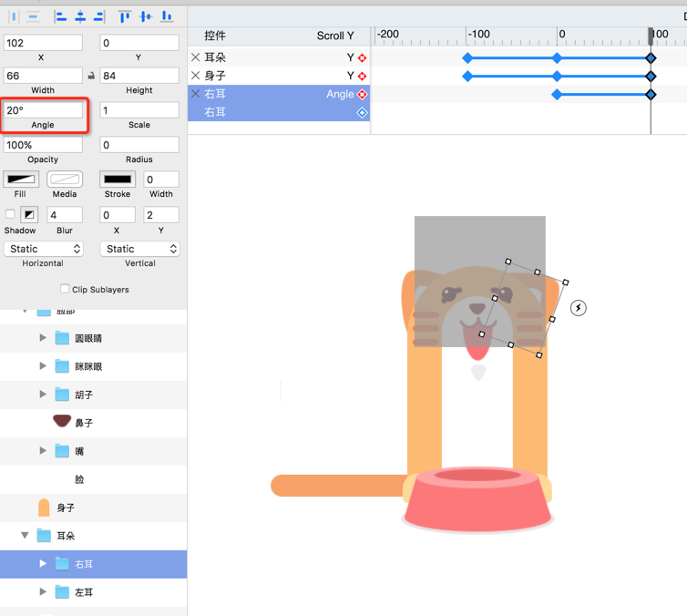Click the align left edges icon
The image size is (687, 616).
[60, 16]
